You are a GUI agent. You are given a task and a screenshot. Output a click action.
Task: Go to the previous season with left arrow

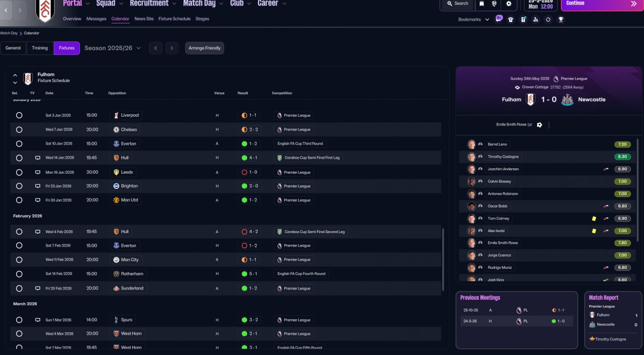pyautogui.click(x=155, y=48)
